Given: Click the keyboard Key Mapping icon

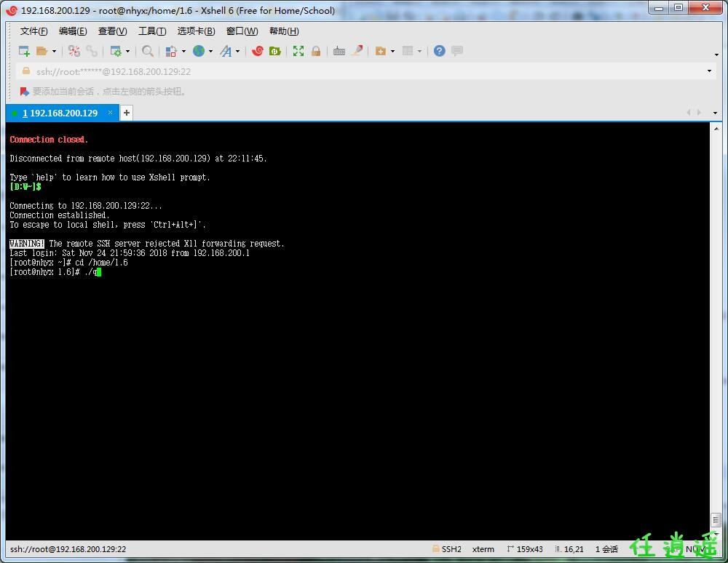Looking at the screenshot, I should tap(339, 51).
